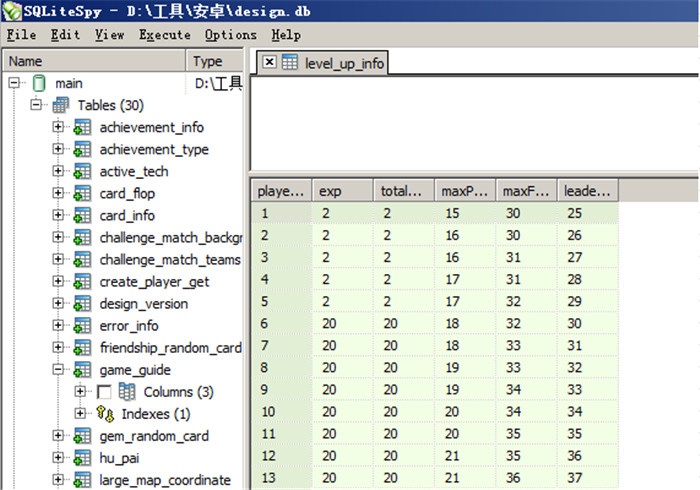The image size is (700, 490).
Task: Click the active_tech table icon
Action: coord(82,171)
